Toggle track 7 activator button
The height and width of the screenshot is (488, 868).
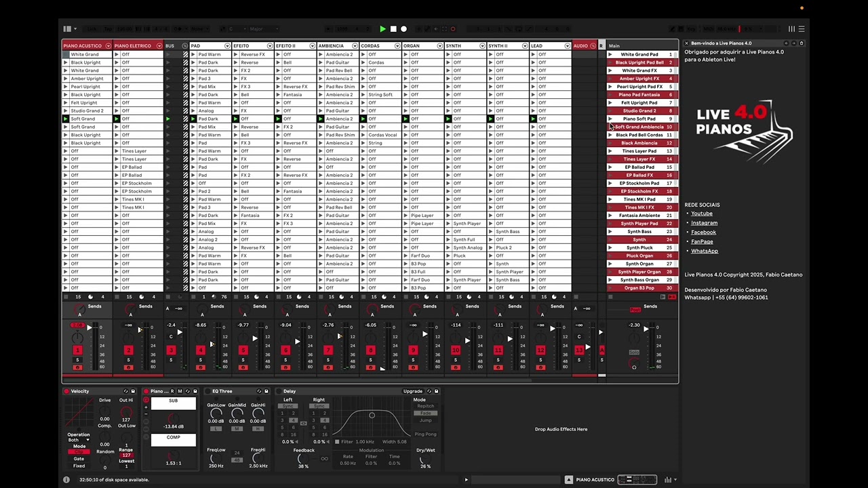click(x=328, y=350)
